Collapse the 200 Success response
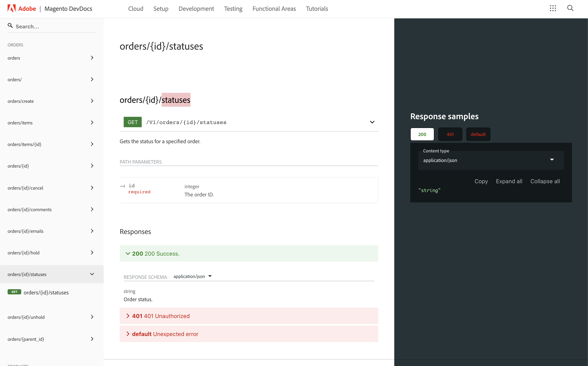Viewport: 588px width, 366px height. point(249,253)
